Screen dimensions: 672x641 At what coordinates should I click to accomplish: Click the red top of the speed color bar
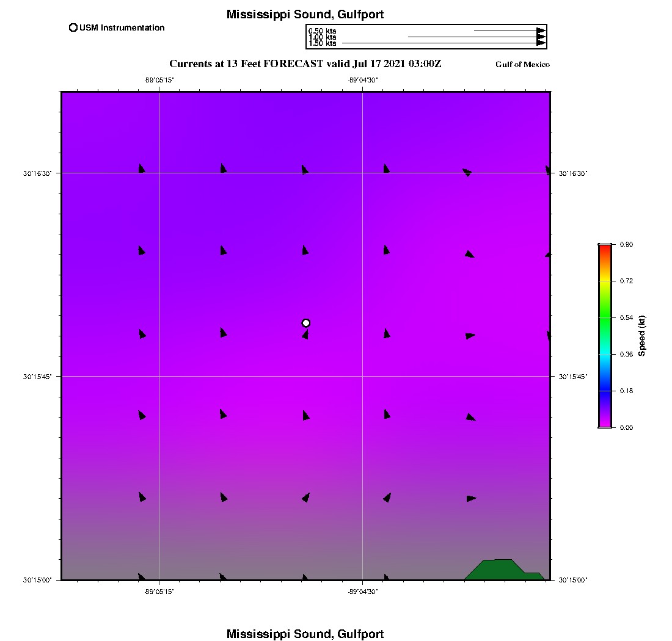pos(605,248)
